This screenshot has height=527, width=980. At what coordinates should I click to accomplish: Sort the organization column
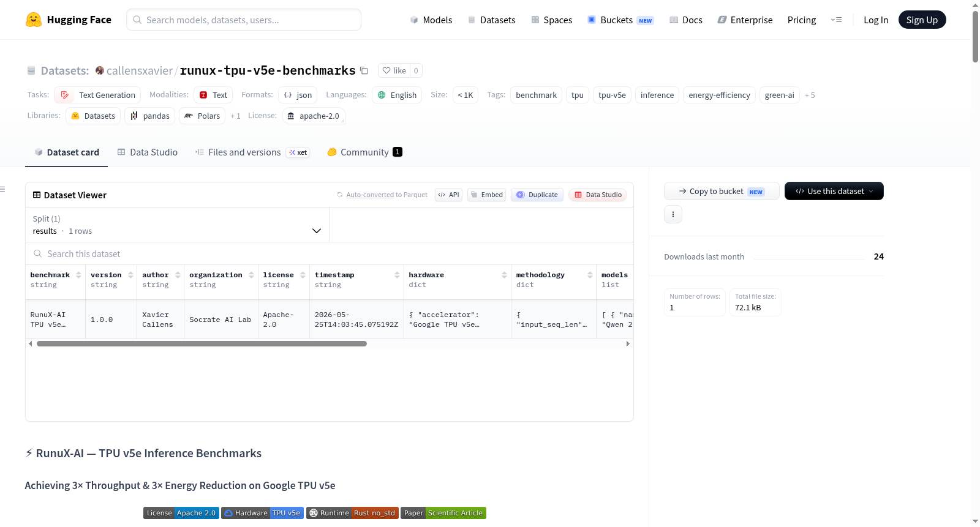pyautogui.click(x=251, y=275)
